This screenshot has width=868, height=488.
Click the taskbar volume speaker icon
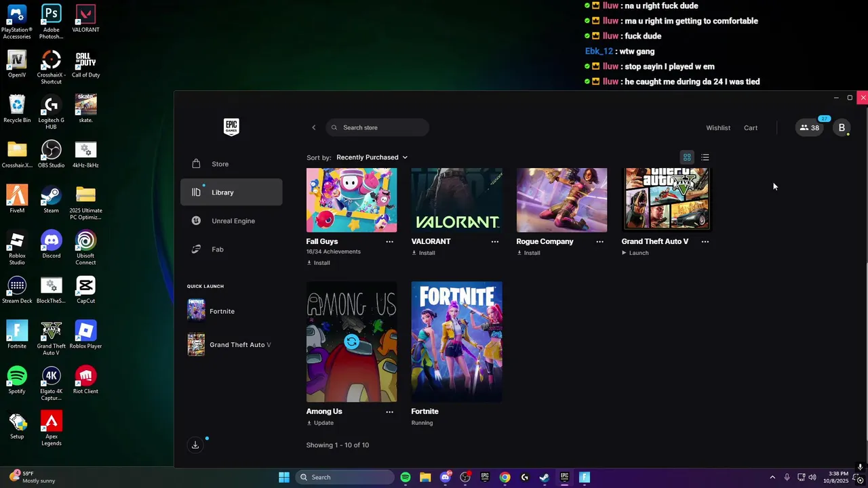point(812,477)
